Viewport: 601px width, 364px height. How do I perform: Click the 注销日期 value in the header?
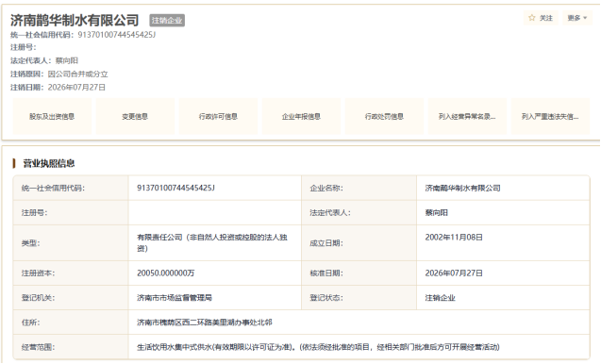coord(76,88)
